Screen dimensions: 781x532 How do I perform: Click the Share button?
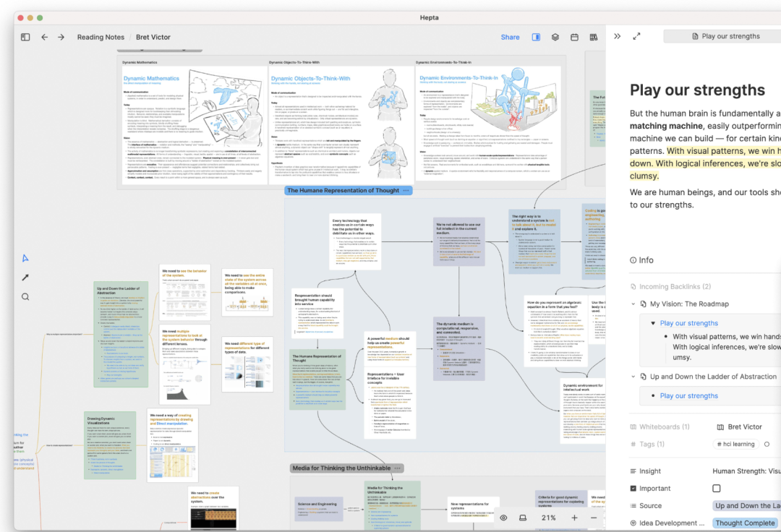(510, 37)
